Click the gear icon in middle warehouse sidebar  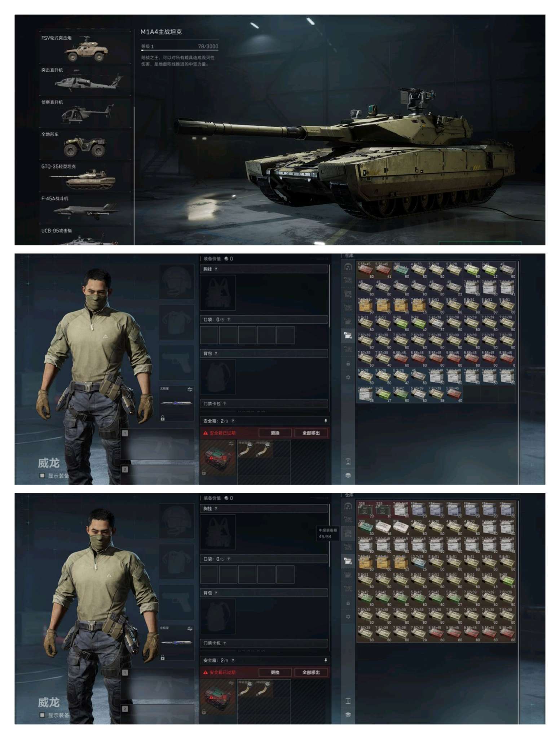coord(348,377)
